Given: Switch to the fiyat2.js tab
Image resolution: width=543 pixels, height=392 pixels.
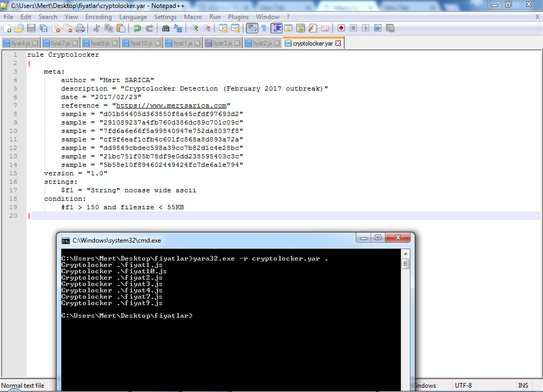Looking at the screenshot, I should click(x=262, y=43).
